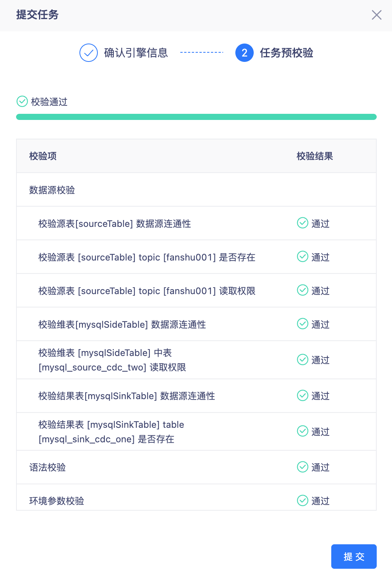Select the 任务预校验 step label

(x=287, y=53)
